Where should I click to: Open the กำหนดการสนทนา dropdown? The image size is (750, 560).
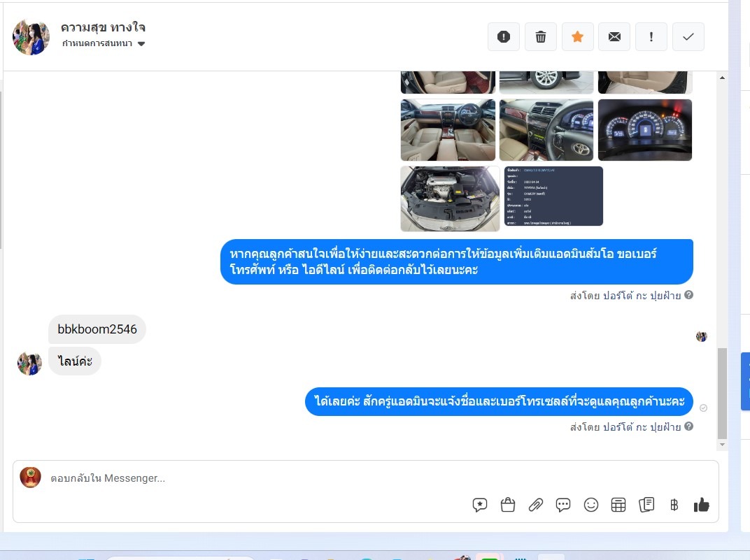(104, 43)
